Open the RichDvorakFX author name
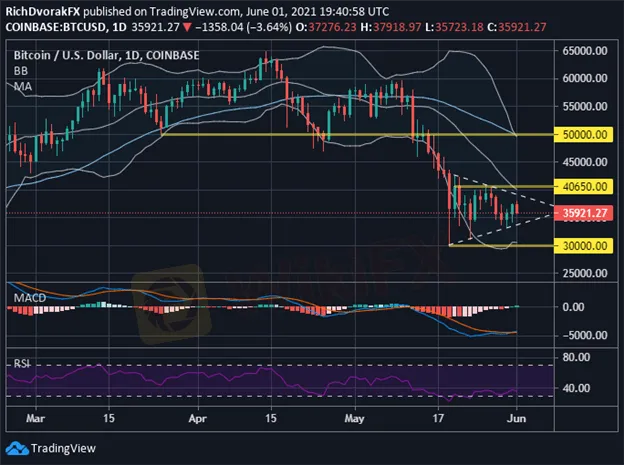The image size is (624, 465). click(46, 8)
